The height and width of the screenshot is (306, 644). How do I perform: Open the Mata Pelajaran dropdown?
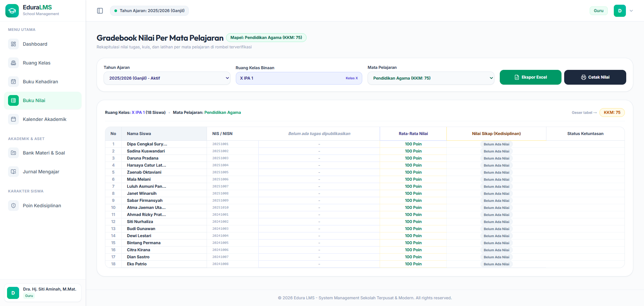pos(431,78)
